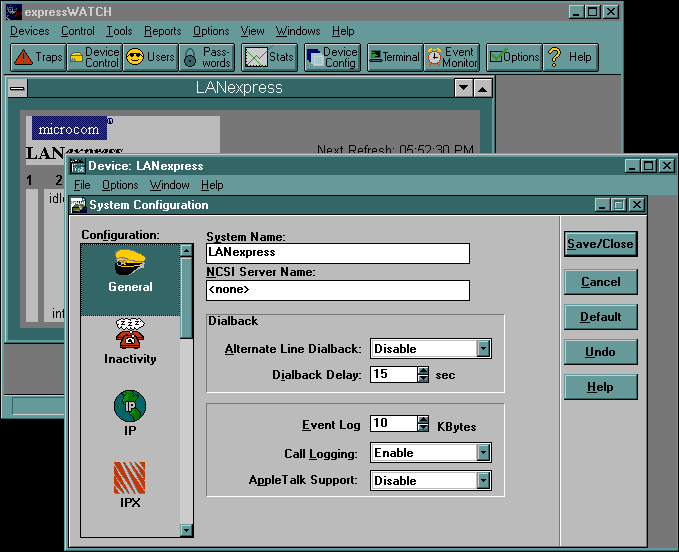Click the System Configuration window icon
The image size is (679, 552).
(x=79, y=205)
